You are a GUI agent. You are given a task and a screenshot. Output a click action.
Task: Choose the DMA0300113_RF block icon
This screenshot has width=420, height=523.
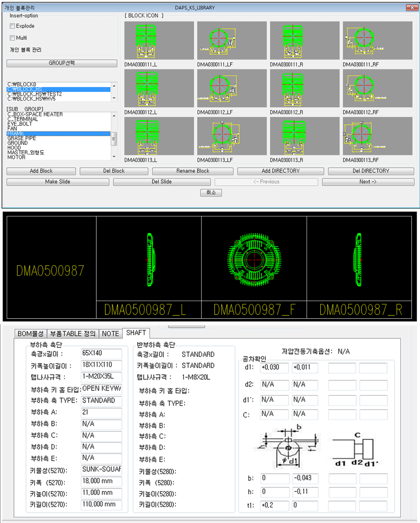pyautogui.click(x=377, y=136)
